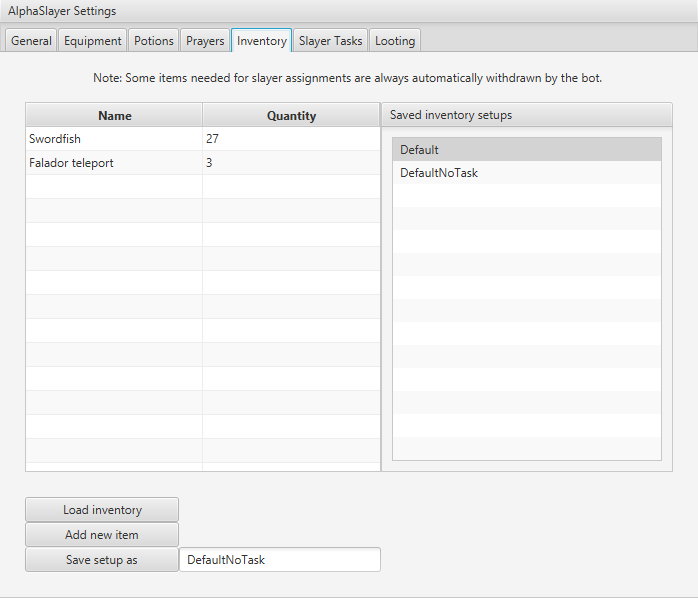This screenshot has width=698, height=598.
Task: Click the setup name text field
Action: coord(280,560)
